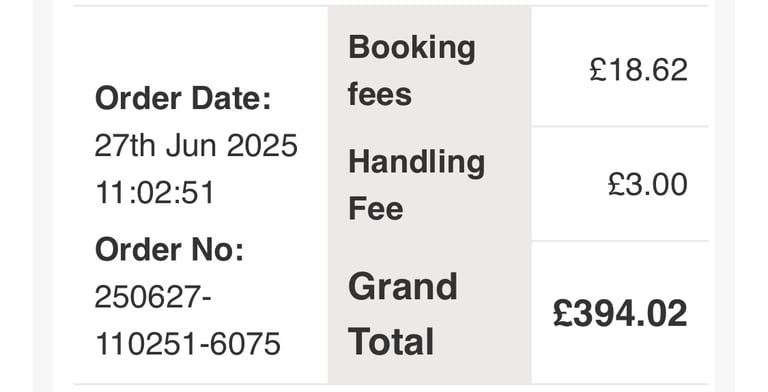
Task: Click the word "Total" under Grand
Action: [391, 342]
